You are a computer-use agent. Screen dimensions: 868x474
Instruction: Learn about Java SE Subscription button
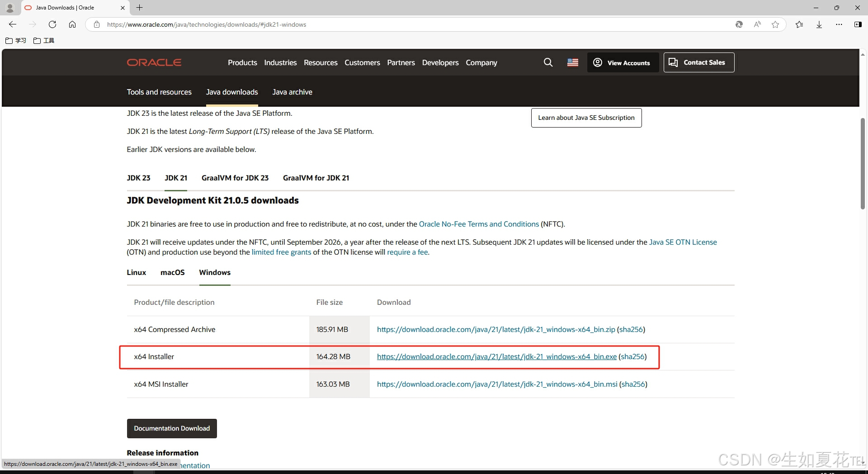coord(586,118)
